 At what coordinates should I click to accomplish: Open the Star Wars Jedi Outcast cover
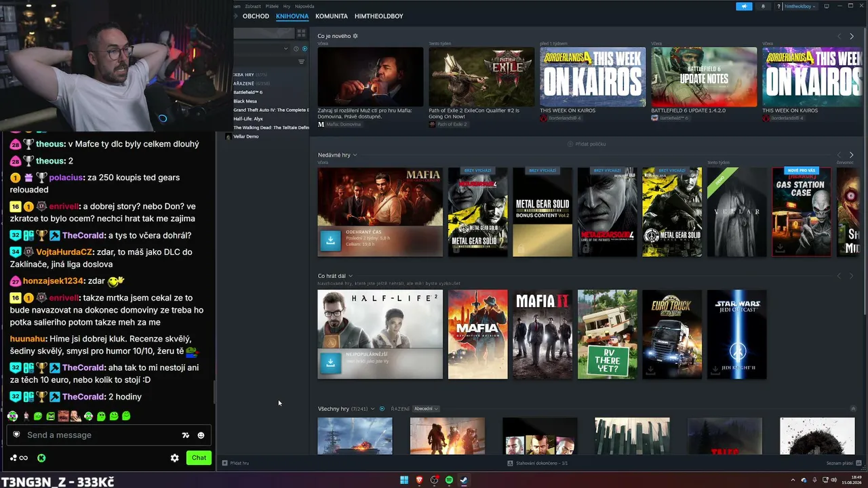click(737, 334)
